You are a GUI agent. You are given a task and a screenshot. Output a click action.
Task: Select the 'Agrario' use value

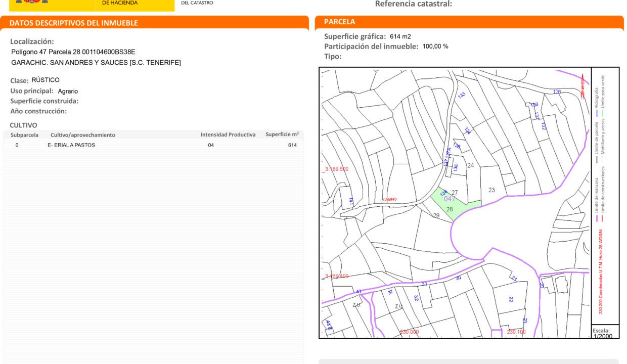[68, 92]
